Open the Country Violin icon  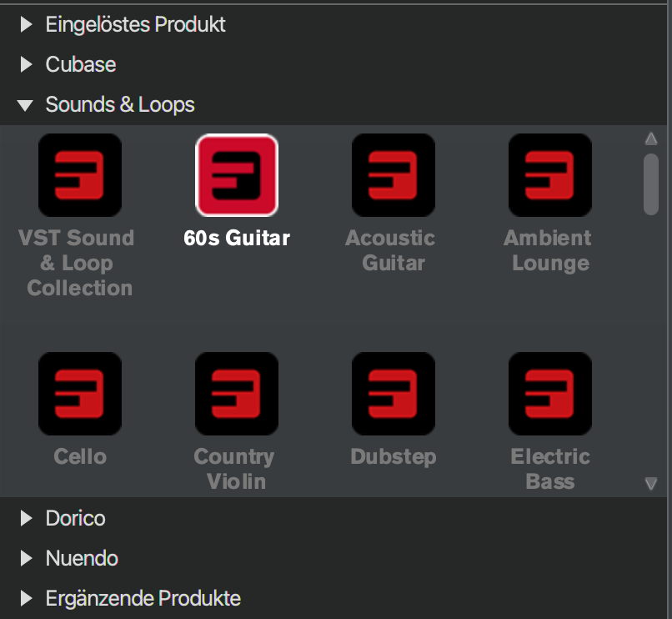[237, 394]
